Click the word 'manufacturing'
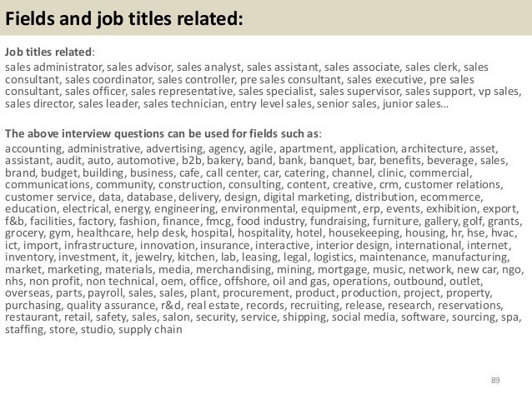The image size is (532, 399). tap(469, 257)
